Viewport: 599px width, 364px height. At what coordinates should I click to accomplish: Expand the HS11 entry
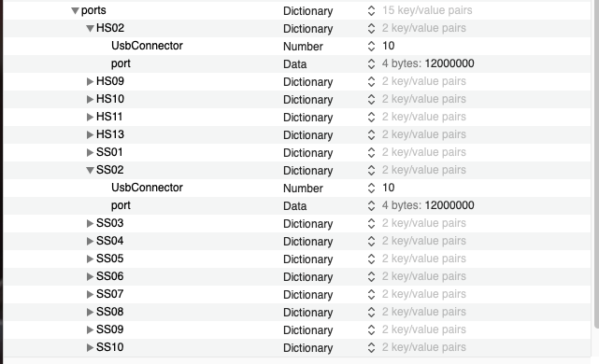coord(90,117)
